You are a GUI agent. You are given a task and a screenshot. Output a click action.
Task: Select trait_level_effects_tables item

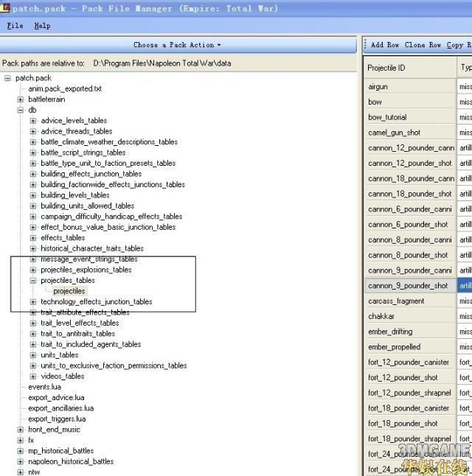coord(80,323)
